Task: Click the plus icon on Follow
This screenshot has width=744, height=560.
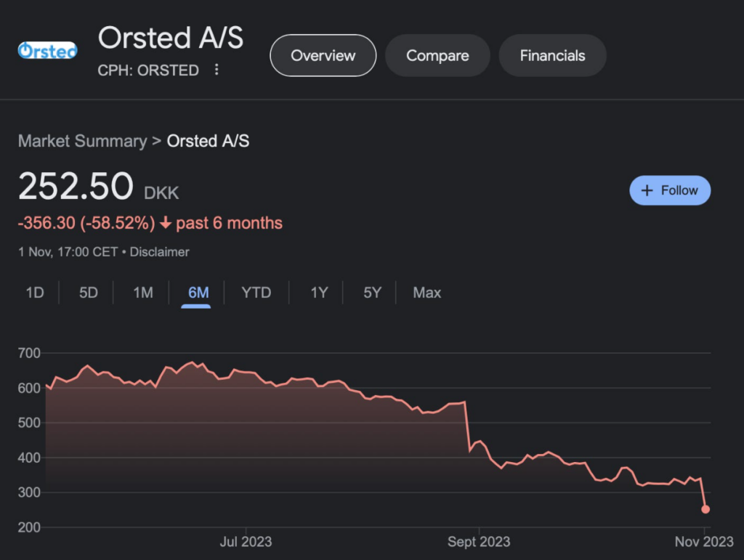Action: pos(647,190)
